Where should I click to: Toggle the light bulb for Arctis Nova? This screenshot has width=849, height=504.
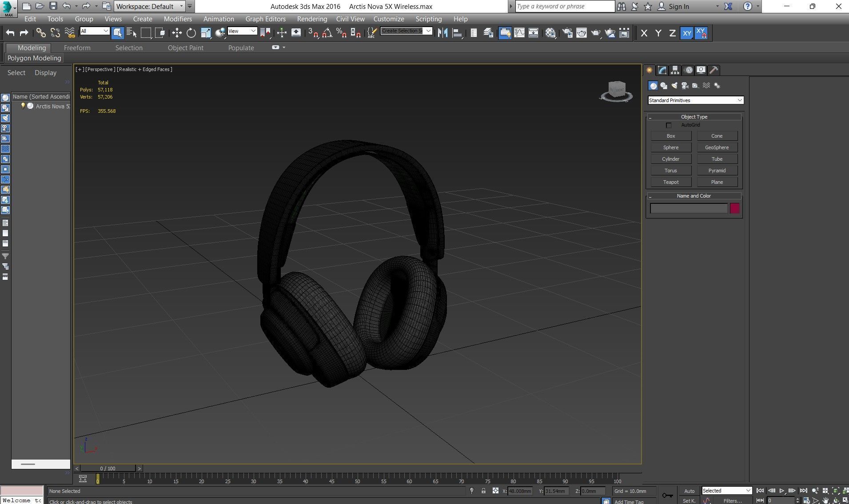23,106
